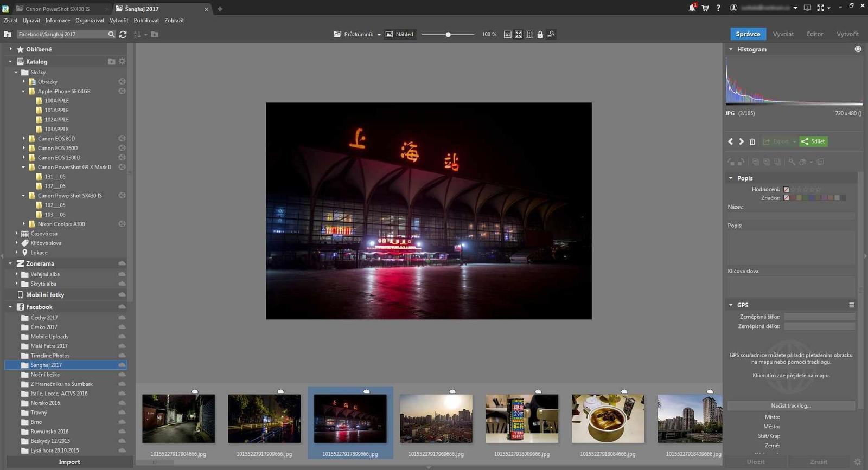
Task: Click the refresh folder icon
Action: [x=123, y=34]
